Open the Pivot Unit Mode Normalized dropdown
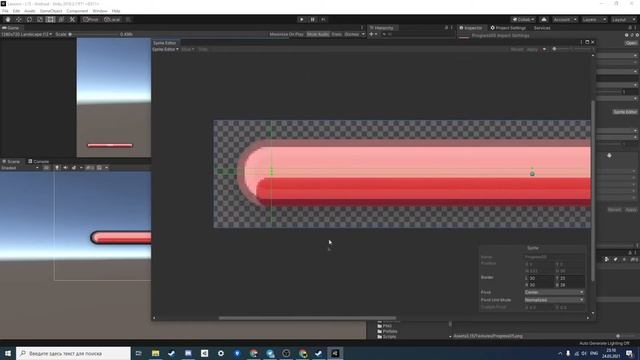 pyautogui.click(x=554, y=300)
